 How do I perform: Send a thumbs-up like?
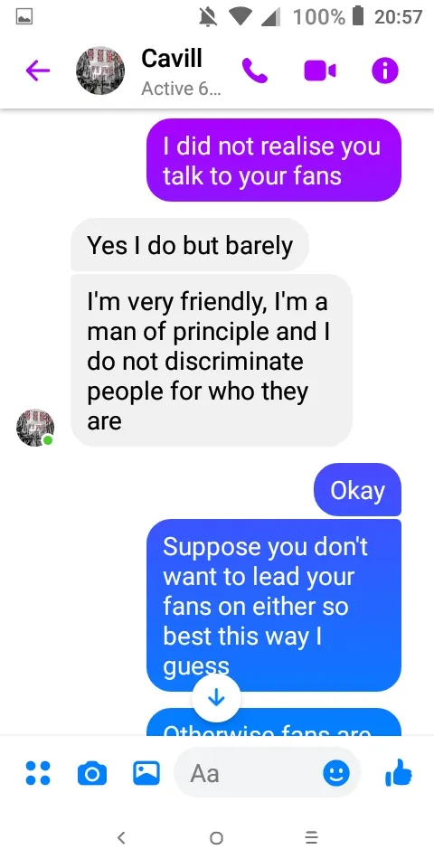tap(399, 772)
